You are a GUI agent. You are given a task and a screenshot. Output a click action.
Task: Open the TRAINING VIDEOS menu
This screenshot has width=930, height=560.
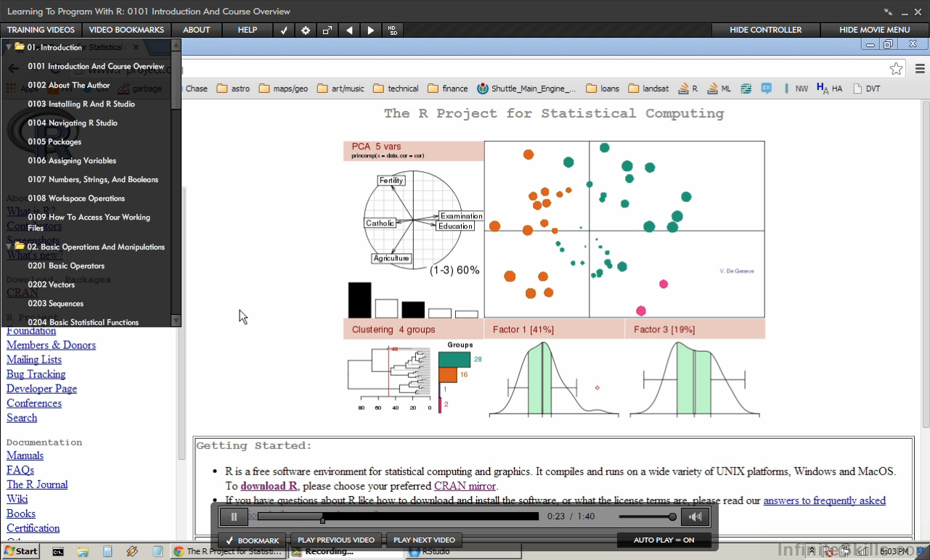click(x=41, y=30)
